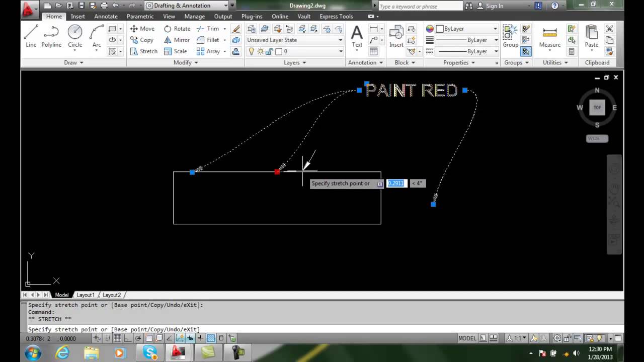Click the Open folder icon
The width and height of the screenshot is (644, 362).
click(x=59, y=6)
